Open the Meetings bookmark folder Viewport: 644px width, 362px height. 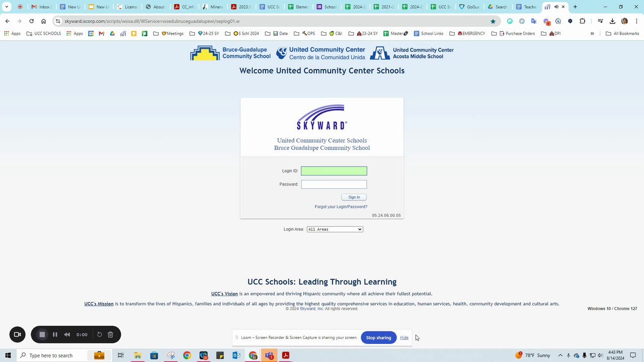[x=169, y=34]
